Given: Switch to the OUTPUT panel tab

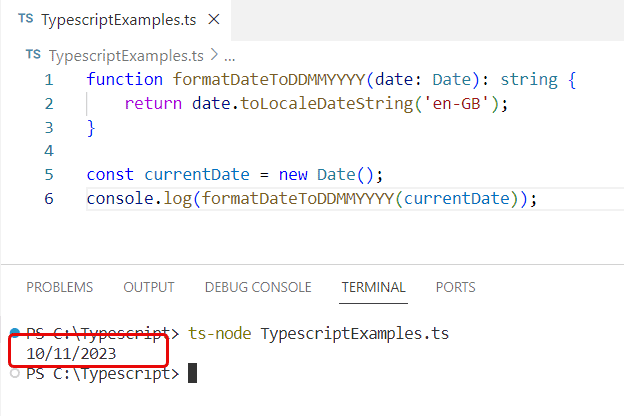Looking at the screenshot, I should (149, 287).
